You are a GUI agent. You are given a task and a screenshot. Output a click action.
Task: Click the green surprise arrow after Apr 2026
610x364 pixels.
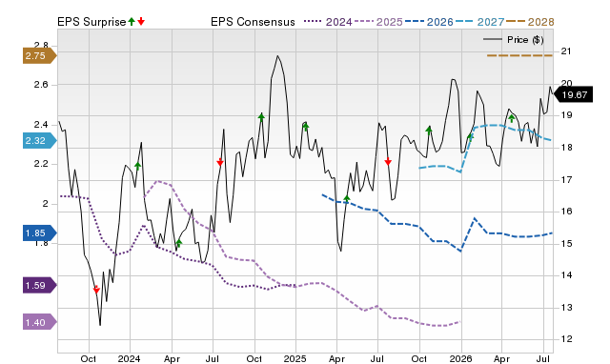pos(512,118)
